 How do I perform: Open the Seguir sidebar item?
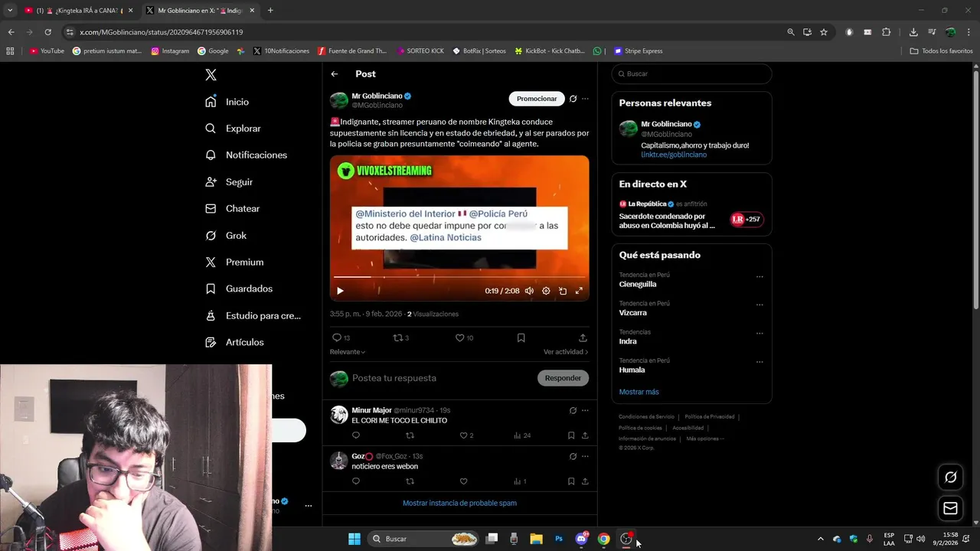coord(228,182)
